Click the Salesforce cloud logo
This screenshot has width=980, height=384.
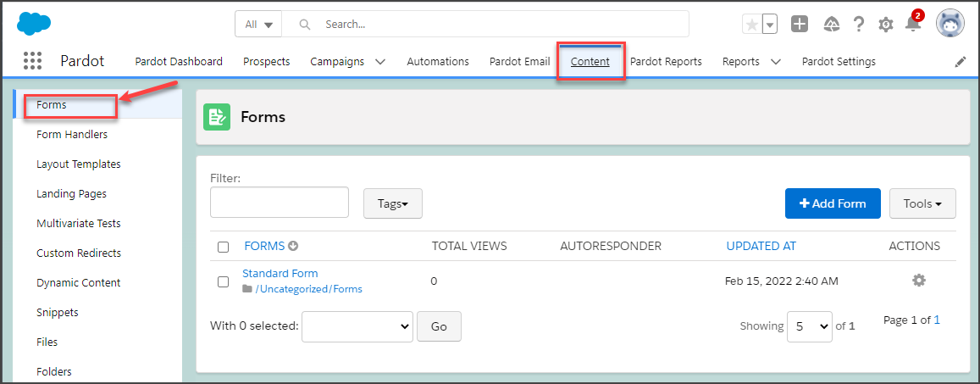point(34,24)
